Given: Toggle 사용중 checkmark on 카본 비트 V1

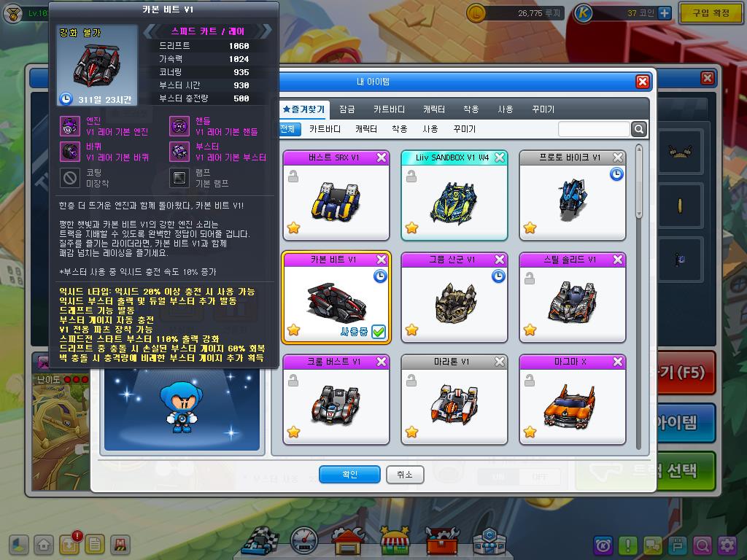Looking at the screenshot, I should point(379,332).
